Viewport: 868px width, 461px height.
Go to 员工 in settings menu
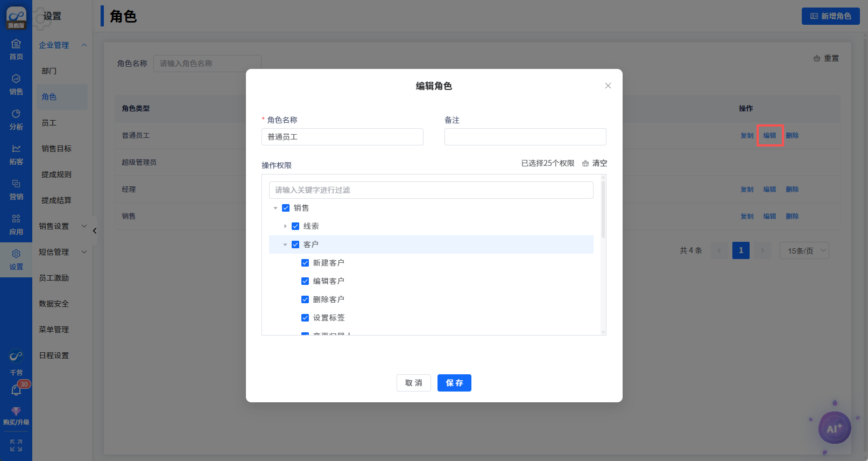pyautogui.click(x=49, y=123)
